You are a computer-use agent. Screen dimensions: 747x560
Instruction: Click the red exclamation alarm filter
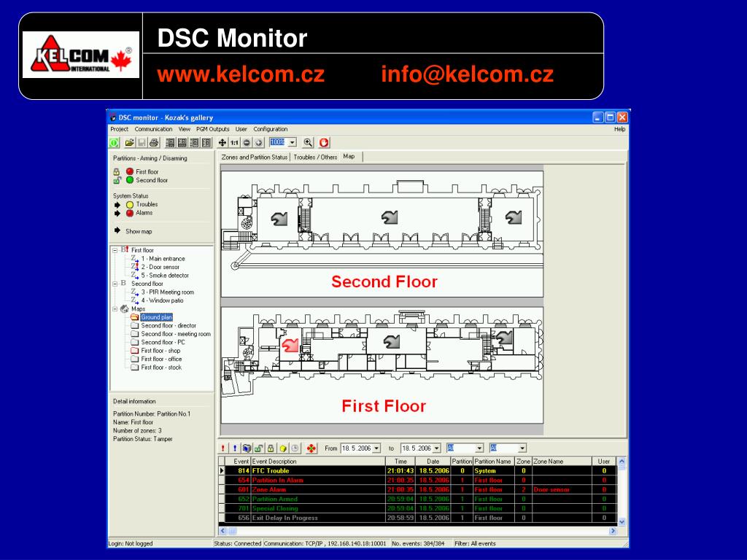pos(223,448)
